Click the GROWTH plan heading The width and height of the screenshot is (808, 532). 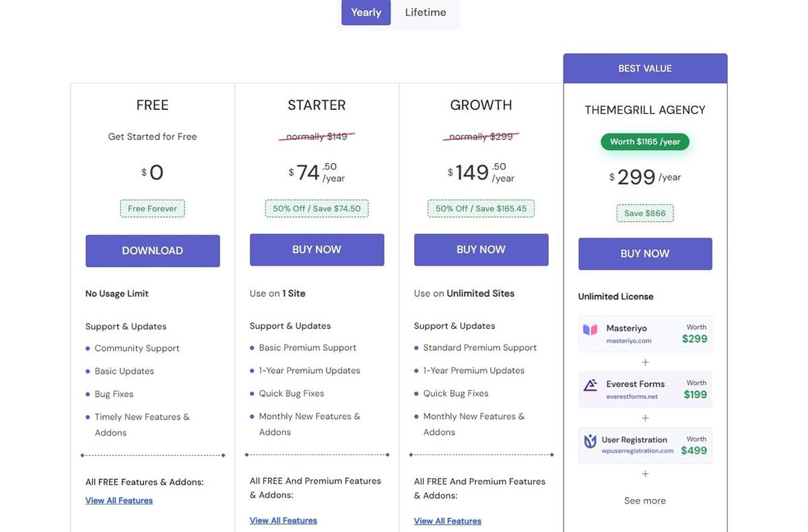481,105
